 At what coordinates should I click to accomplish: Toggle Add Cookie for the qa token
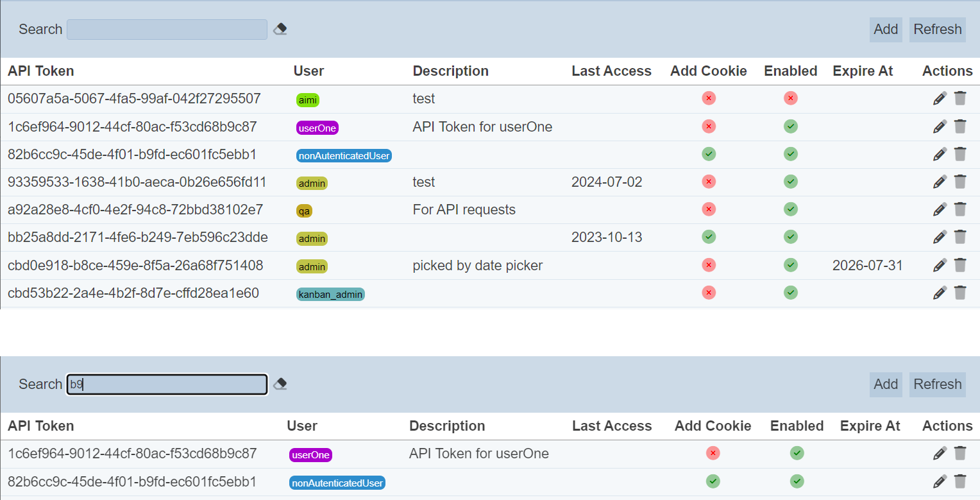[x=709, y=209]
